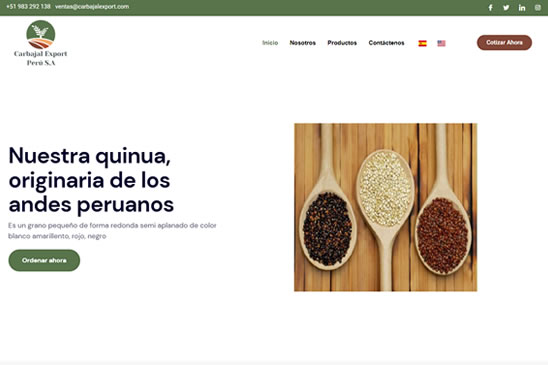
Task: Go to the Inicio menu item
Action: click(x=270, y=43)
